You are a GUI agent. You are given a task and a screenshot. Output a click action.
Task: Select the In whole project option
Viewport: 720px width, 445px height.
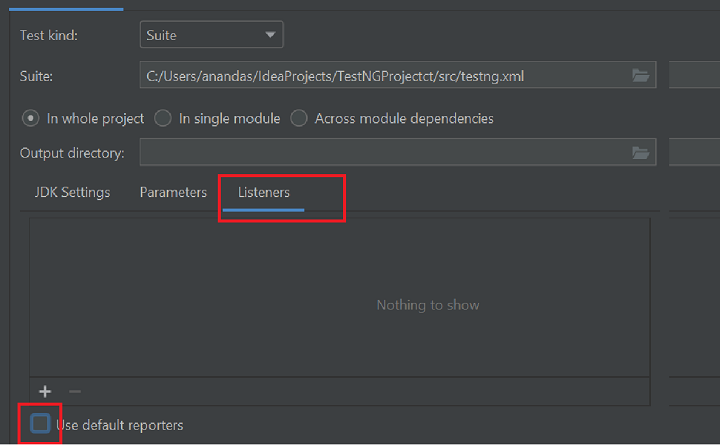[31, 118]
